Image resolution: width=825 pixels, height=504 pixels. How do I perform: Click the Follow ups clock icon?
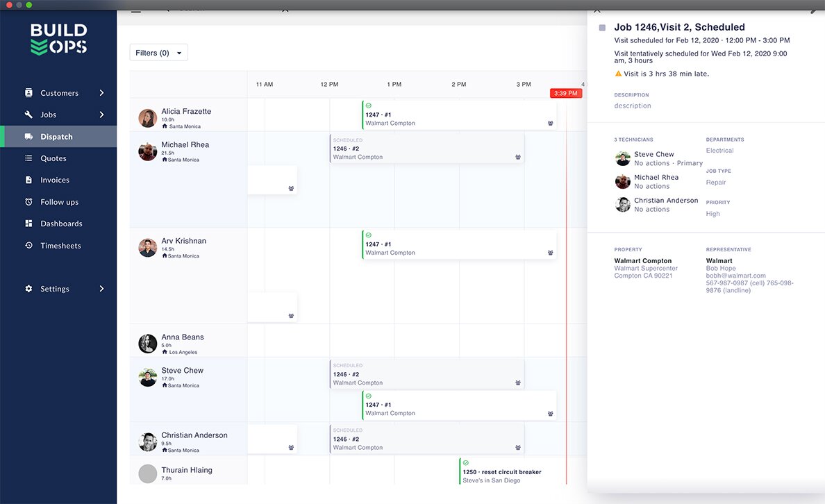[28, 201]
